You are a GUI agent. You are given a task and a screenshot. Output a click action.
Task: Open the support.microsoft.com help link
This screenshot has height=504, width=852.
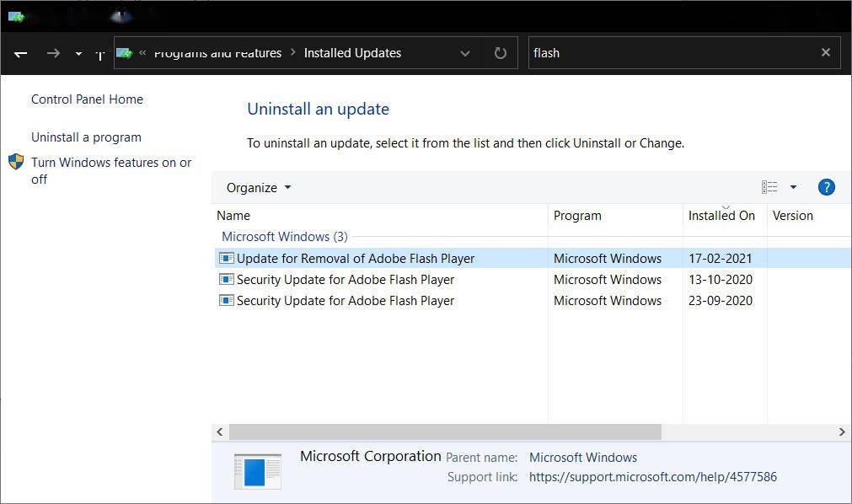click(x=652, y=477)
